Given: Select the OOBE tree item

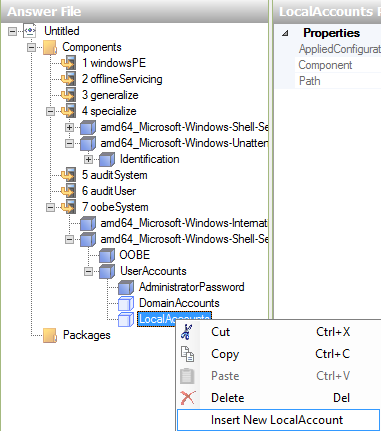Looking at the screenshot, I should [x=135, y=255].
